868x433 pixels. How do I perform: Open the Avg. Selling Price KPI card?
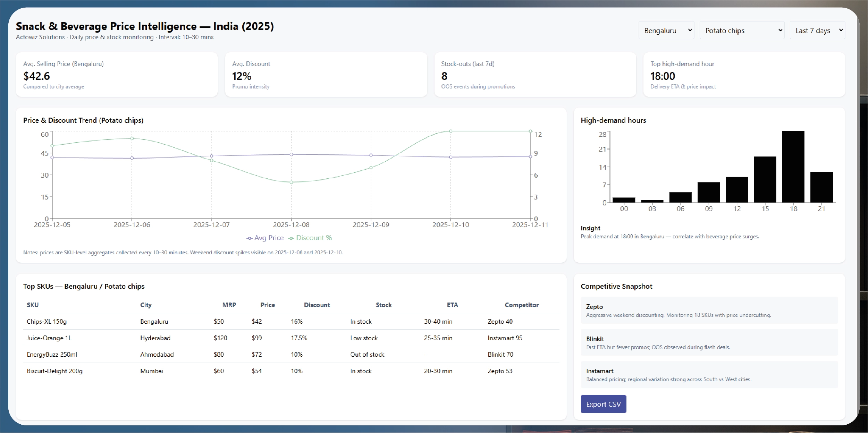(117, 75)
